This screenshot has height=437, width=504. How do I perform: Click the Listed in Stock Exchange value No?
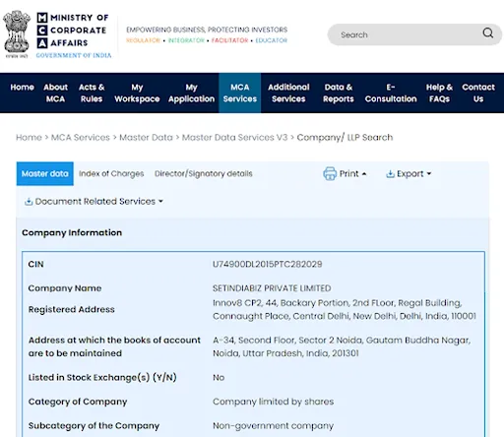(219, 378)
